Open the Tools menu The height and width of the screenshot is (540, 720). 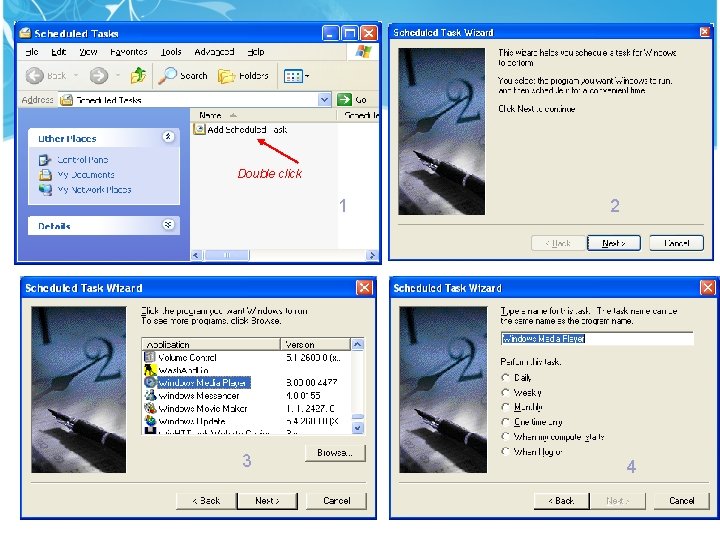171,52
